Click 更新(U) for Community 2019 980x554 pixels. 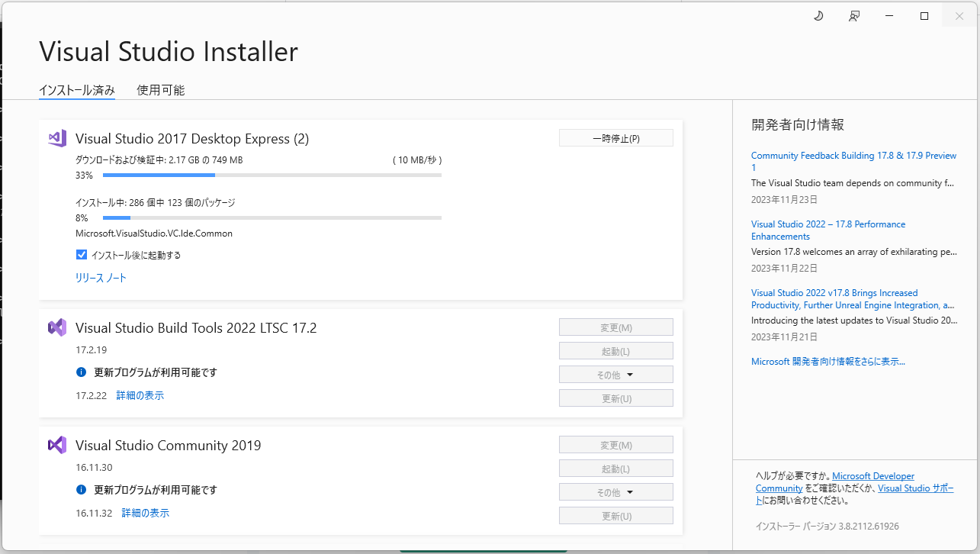(616, 516)
